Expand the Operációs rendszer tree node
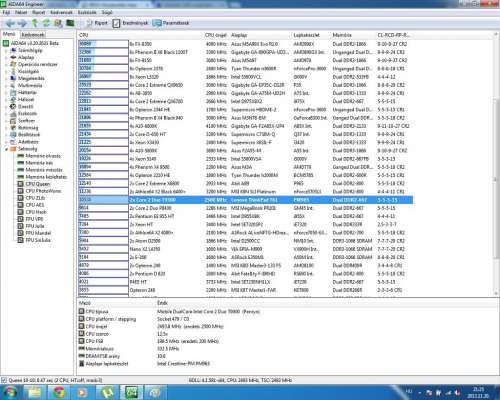Viewport: 500px width, 400px height. 6,64
